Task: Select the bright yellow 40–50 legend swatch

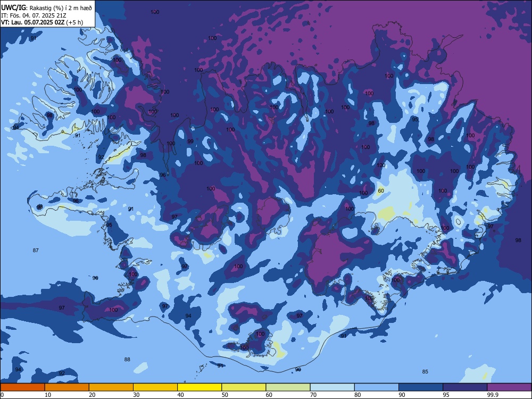Action: [199, 387]
